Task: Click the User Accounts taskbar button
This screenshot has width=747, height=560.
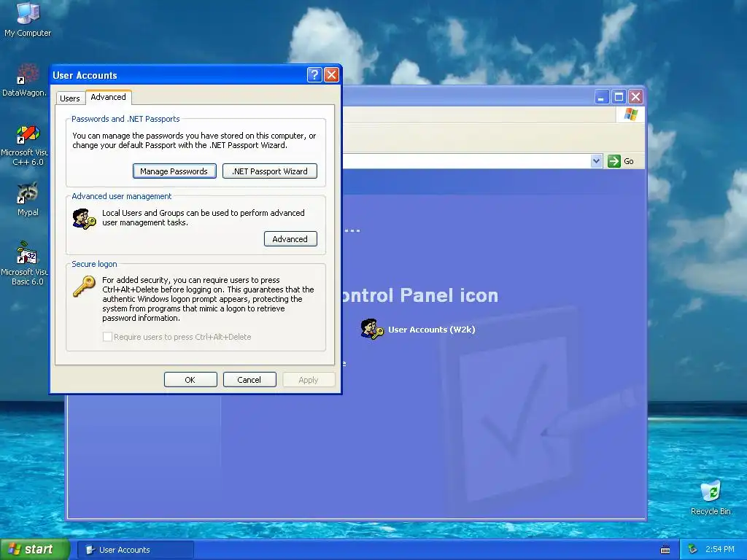Action: tap(136, 550)
